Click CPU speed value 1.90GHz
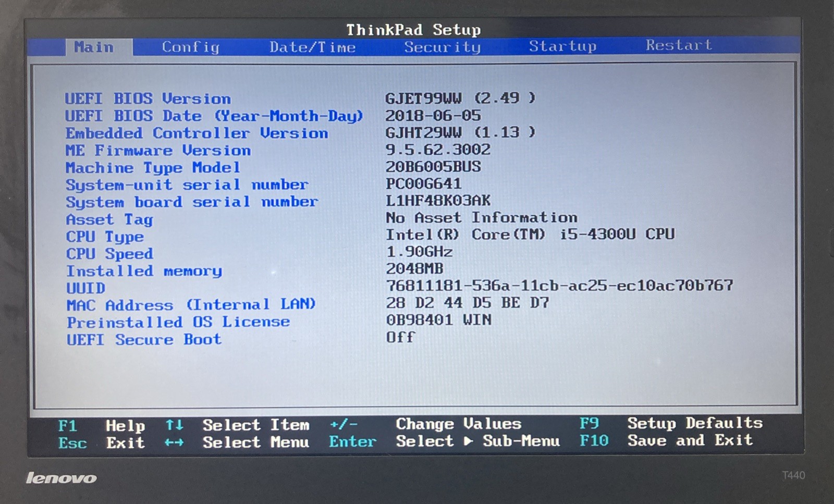The image size is (834, 504). point(420,252)
